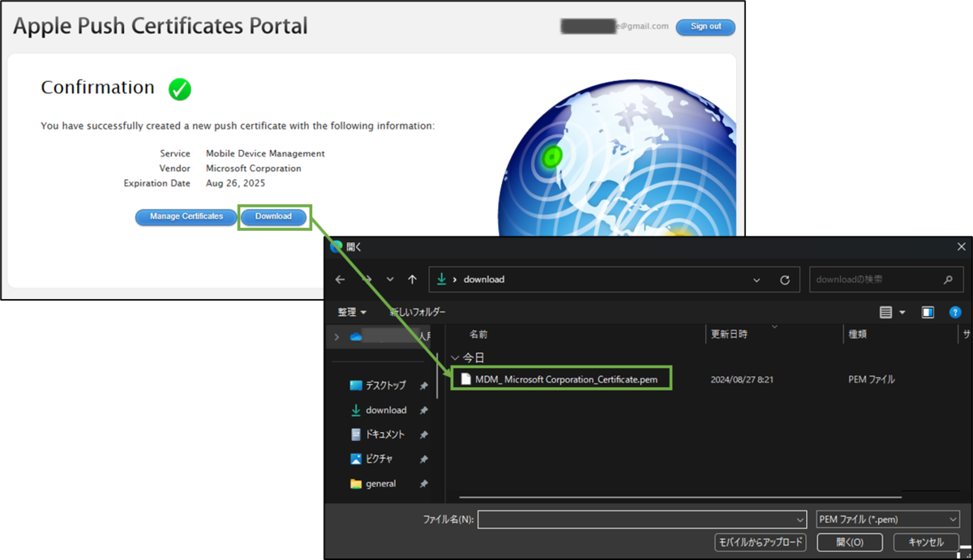Open the PEM ファイル (*.pem) filter dropdown
Image resolution: width=973 pixels, height=560 pixels.
(888, 519)
